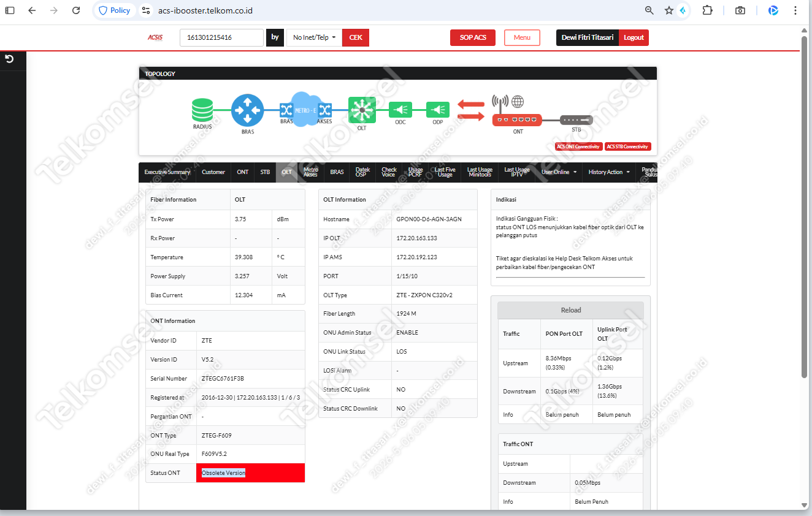812x516 pixels.
Task: Click the camera screenshot icon in toolbar
Action: click(740, 10)
